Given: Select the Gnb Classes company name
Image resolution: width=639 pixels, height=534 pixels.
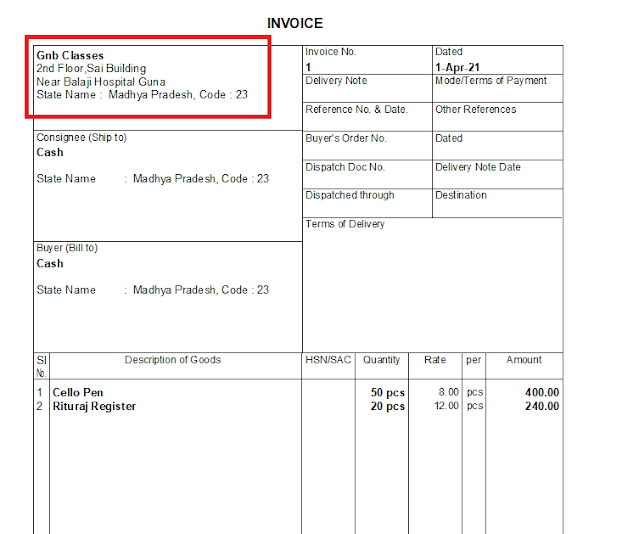Looking at the screenshot, I should [x=70, y=55].
